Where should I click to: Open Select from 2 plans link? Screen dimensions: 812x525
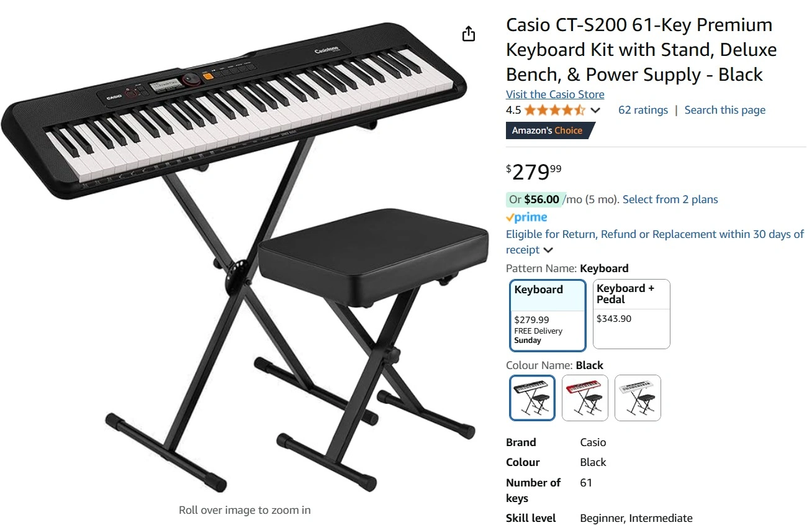[x=670, y=199]
